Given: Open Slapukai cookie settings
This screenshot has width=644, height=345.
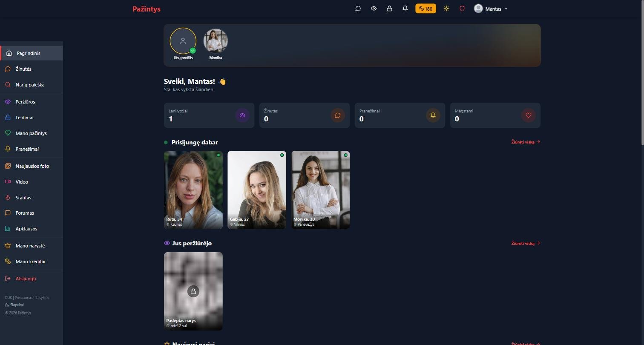Looking at the screenshot, I should (x=14, y=305).
